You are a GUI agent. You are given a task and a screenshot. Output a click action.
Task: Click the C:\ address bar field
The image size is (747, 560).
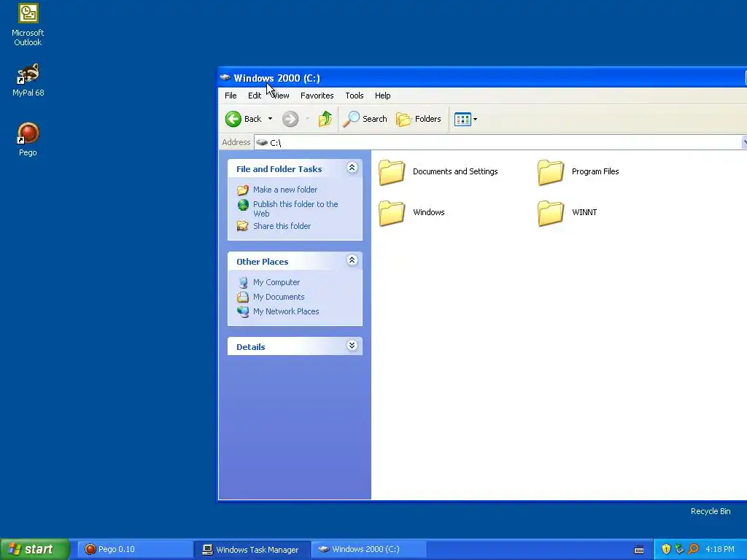click(498, 142)
